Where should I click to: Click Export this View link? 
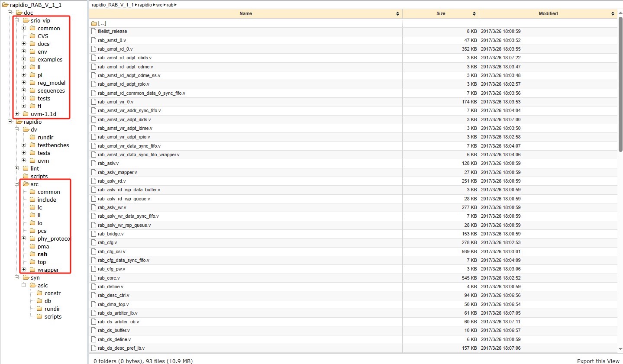598,361
